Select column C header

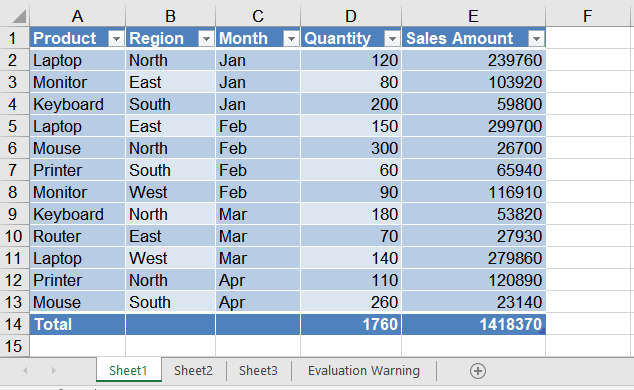click(258, 16)
